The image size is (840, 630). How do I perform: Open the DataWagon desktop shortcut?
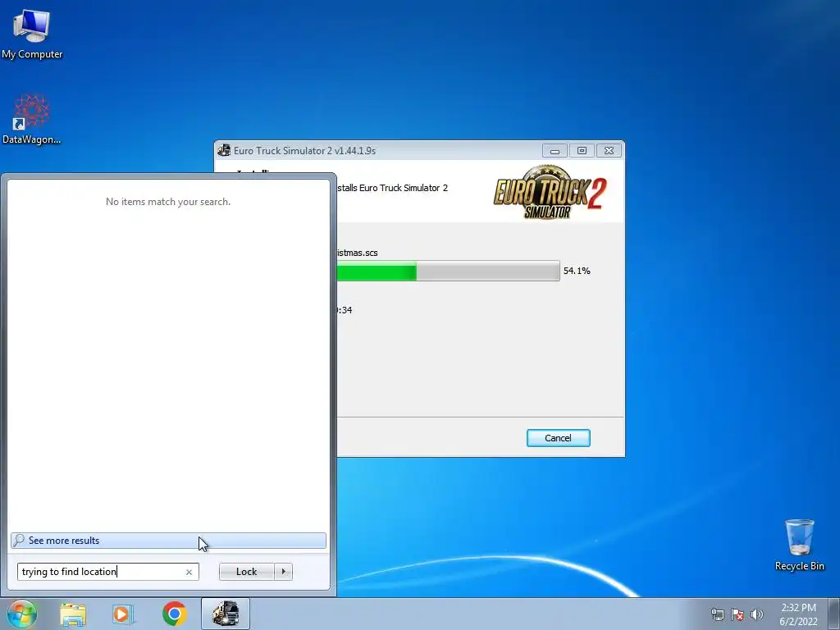tap(32, 119)
